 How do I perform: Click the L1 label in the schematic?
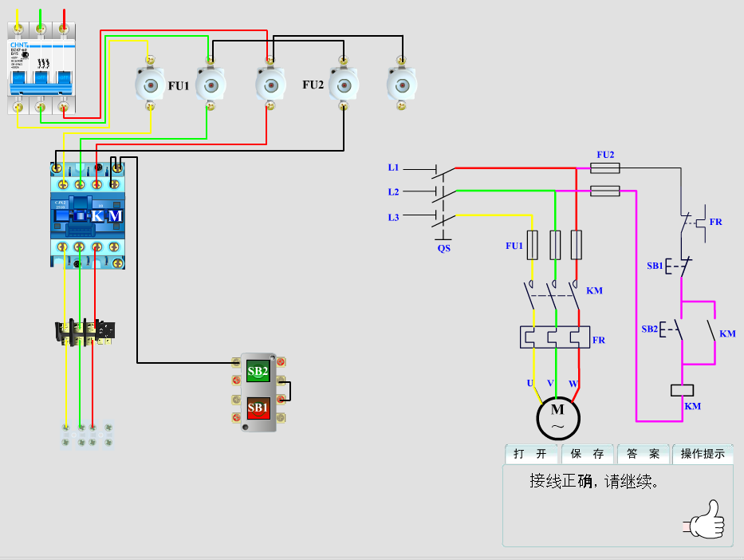[x=393, y=168]
